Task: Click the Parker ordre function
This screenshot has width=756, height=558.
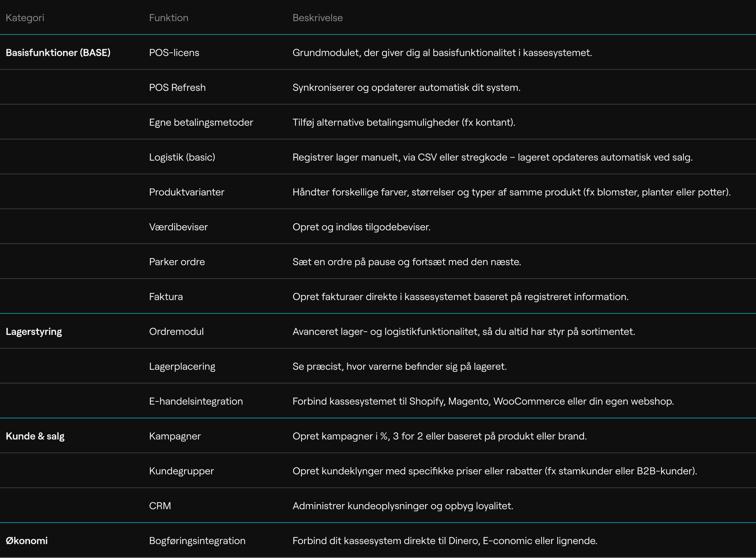Action: coord(177,262)
